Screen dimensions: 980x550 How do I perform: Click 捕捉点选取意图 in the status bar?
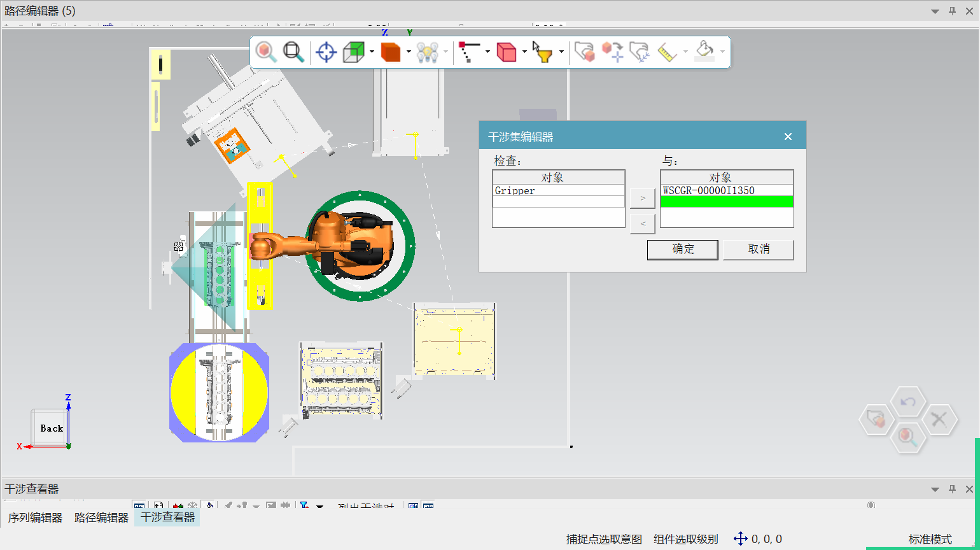604,539
